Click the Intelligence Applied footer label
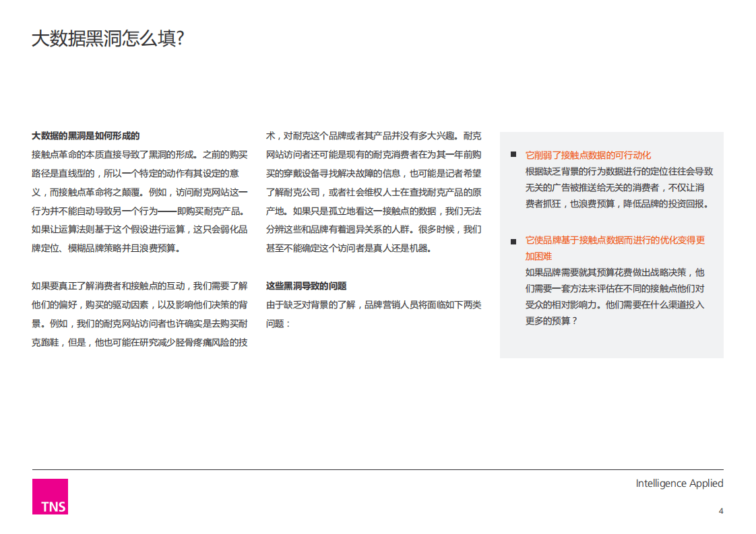The height and width of the screenshot is (534, 756). click(679, 483)
